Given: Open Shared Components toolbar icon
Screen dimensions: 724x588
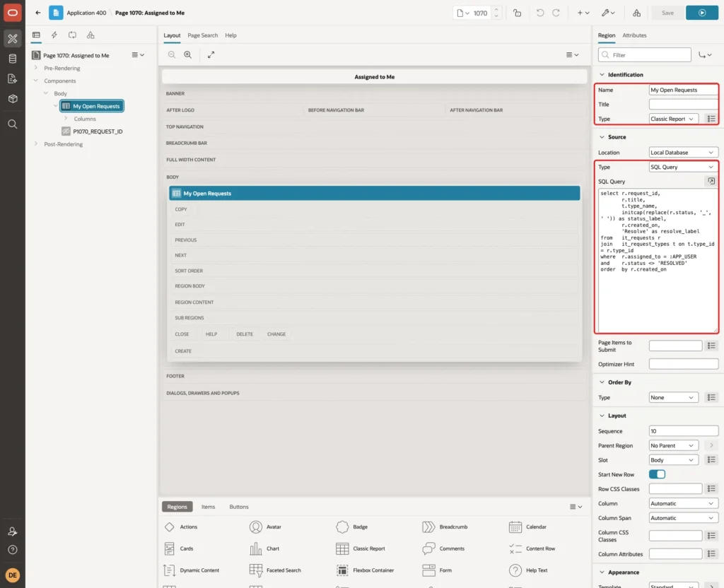Looking at the screenshot, I should [637, 13].
